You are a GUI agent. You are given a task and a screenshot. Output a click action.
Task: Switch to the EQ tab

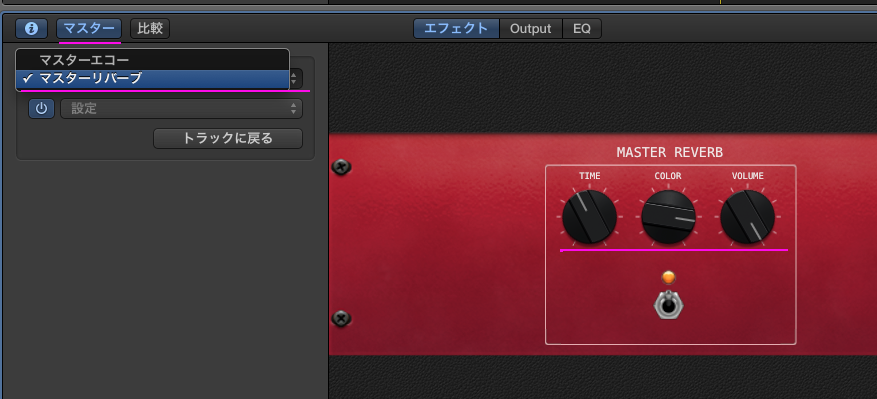(582, 29)
